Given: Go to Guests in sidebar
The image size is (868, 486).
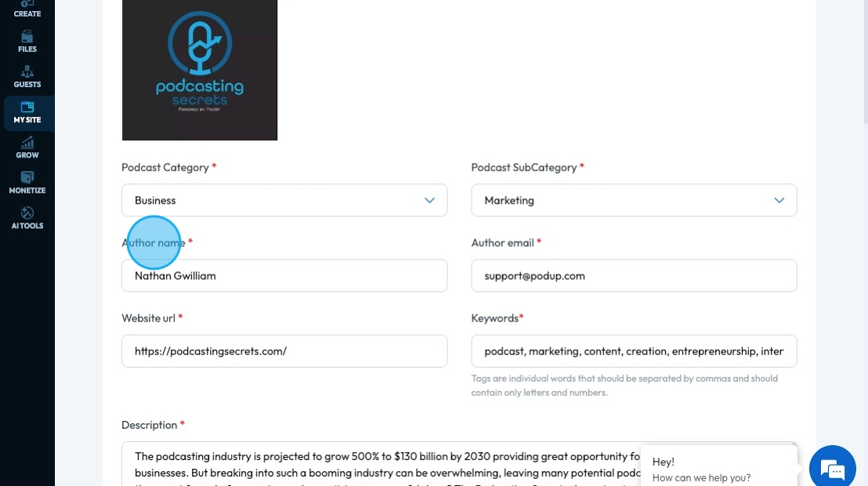Looking at the screenshot, I should (x=27, y=77).
